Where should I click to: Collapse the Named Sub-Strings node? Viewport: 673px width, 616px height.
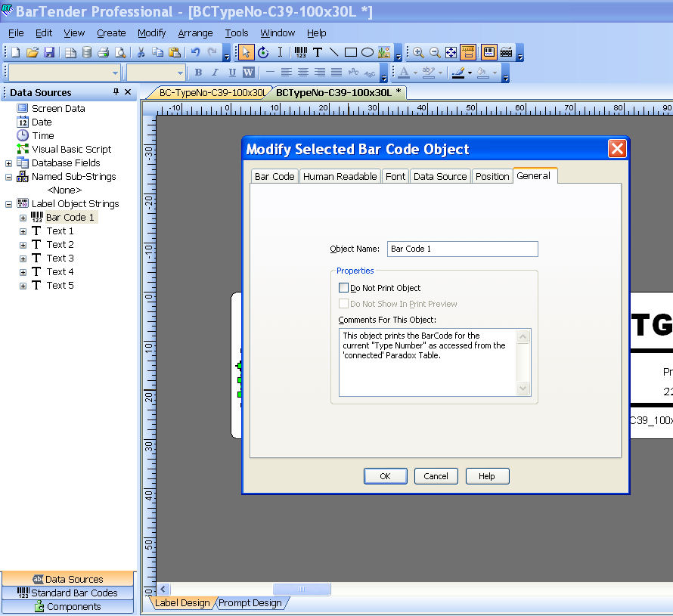[x=8, y=177]
